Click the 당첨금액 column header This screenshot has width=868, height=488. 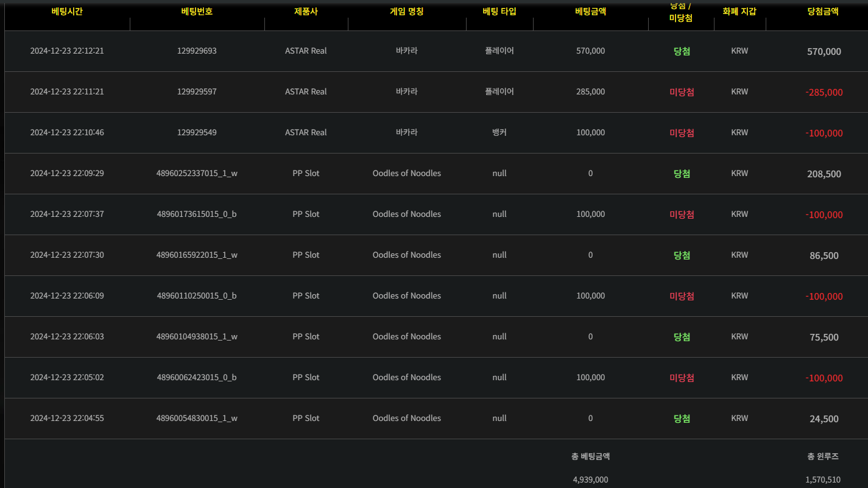[823, 11]
